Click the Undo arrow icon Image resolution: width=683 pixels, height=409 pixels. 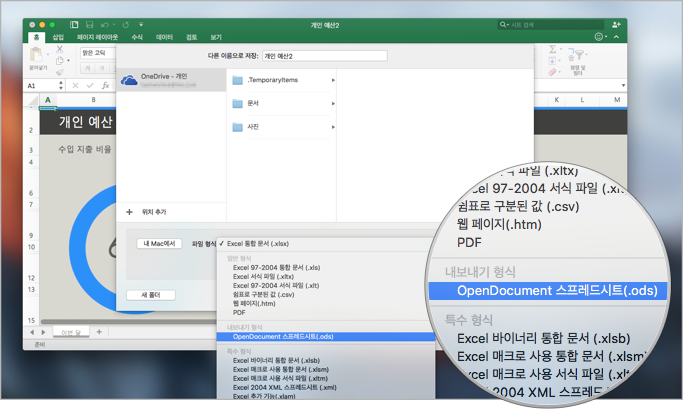(x=105, y=25)
